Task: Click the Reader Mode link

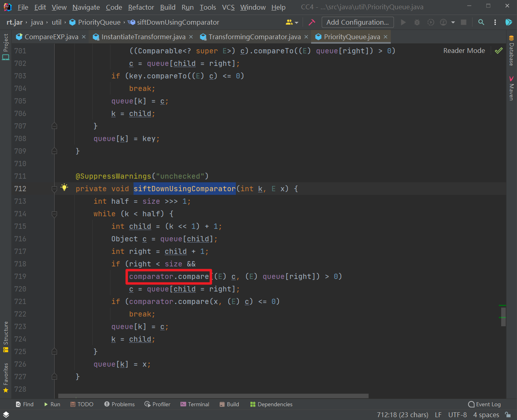Action: coord(464,51)
